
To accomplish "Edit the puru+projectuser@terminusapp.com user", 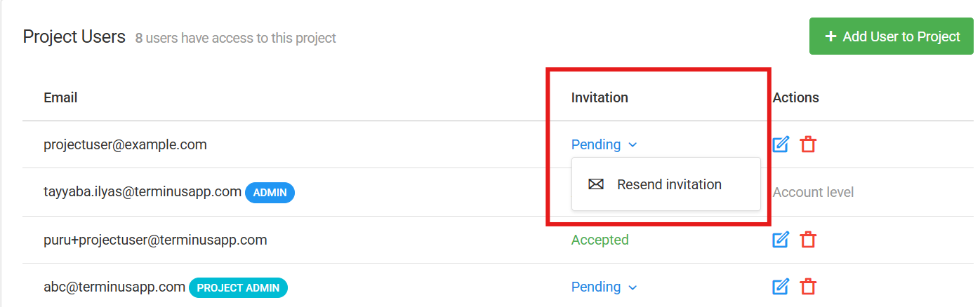I will (x=781, y=240).
